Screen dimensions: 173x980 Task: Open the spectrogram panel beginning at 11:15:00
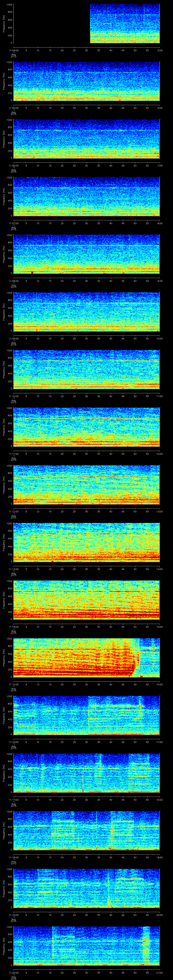point(87,658)
